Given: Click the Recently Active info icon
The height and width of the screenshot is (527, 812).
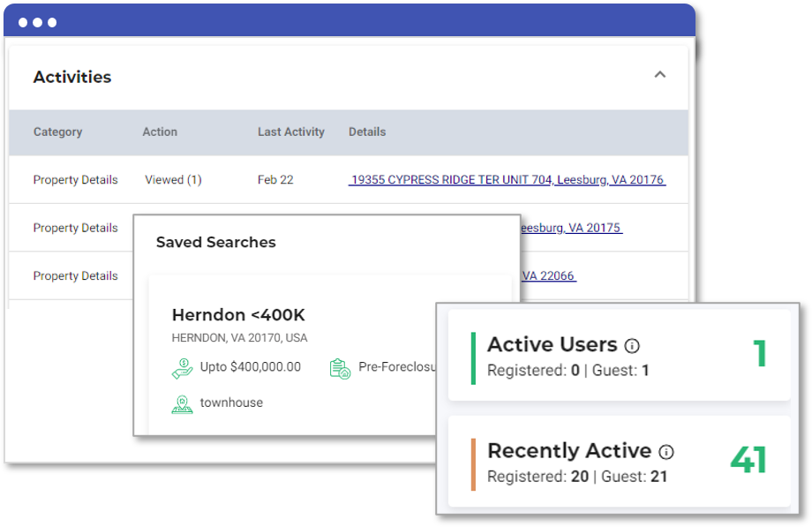Looking at the screenshot, I should click(x=666, y=452).
